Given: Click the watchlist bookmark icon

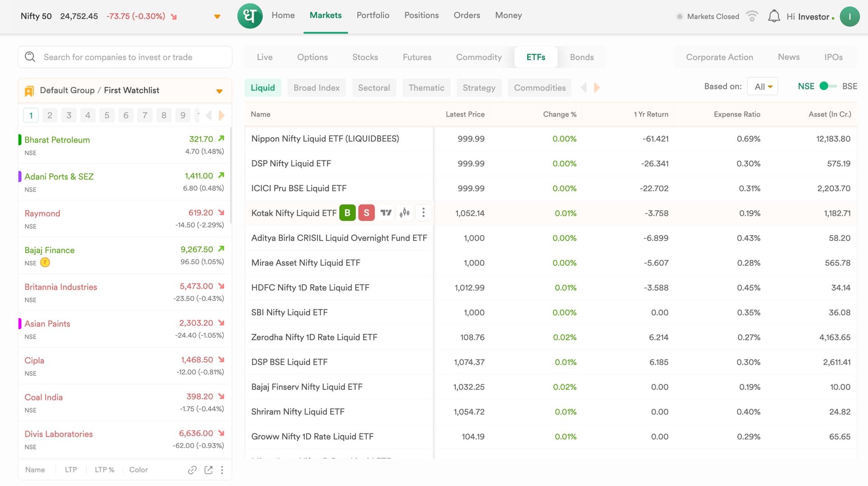Looking at the screenshot, I should [x=29, y=91].
